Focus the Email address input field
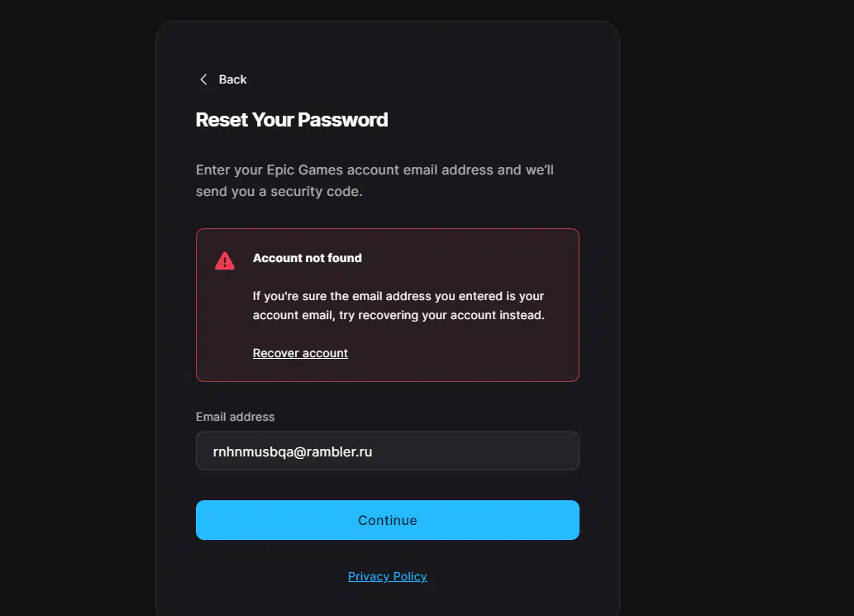The height and width of the screenshot is (616, 854). [387, 451]
